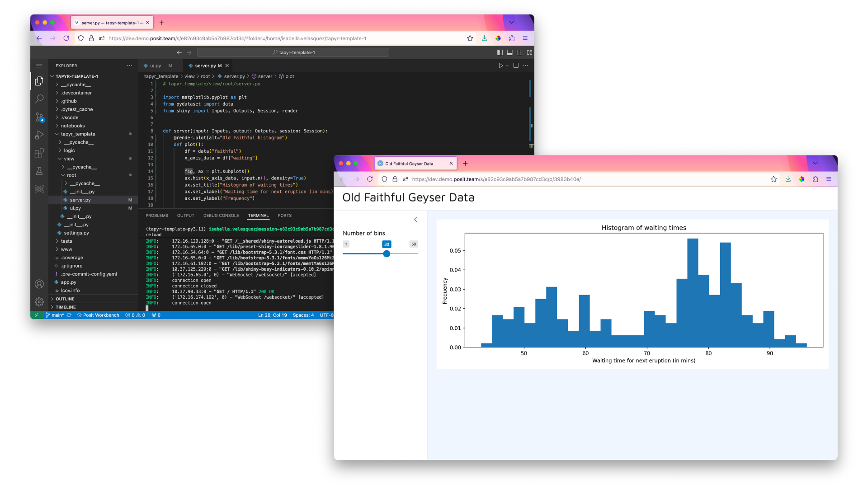Viewport: 868px width, 488px height.
Task: Open Source Control view with badge
Action: pyautogui.click(x=39, y=117)
